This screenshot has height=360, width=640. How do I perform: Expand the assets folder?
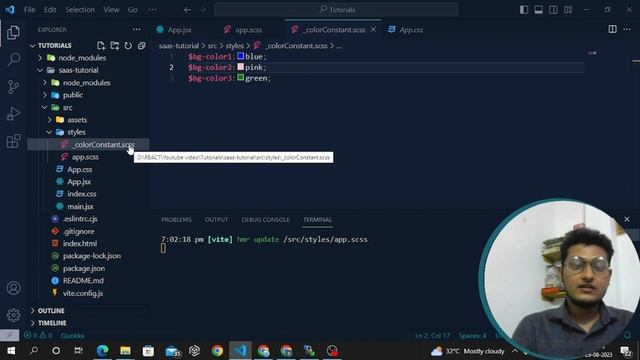tap(49, 120)
